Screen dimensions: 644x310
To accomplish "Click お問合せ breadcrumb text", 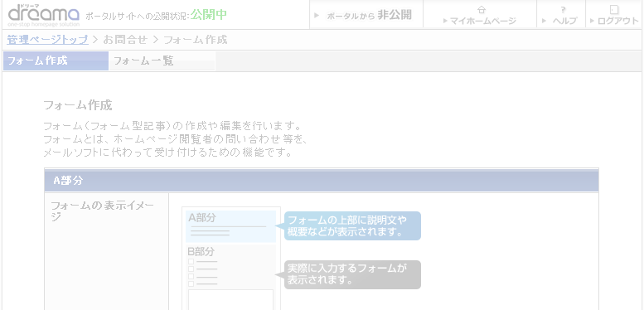I will [125, 40].
